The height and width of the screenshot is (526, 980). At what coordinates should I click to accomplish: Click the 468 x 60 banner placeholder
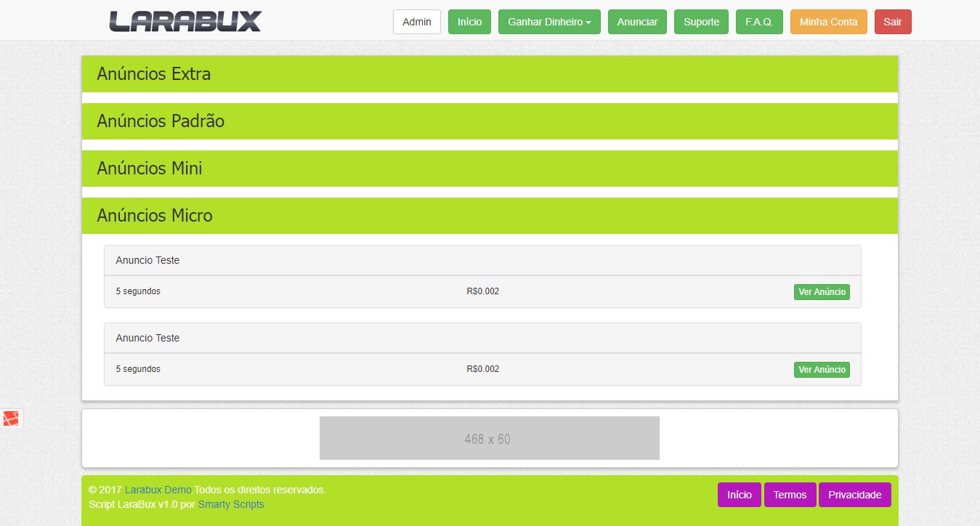[x=490, y=438]
